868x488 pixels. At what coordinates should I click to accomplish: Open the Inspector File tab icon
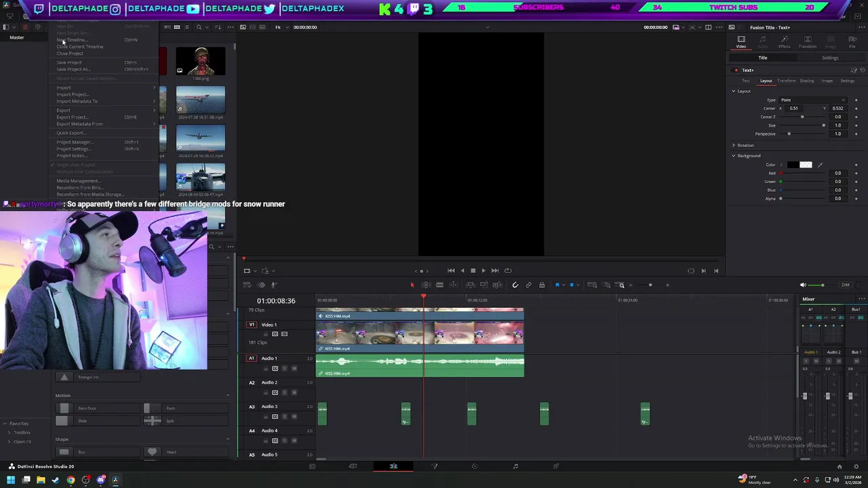pos(852,42)
